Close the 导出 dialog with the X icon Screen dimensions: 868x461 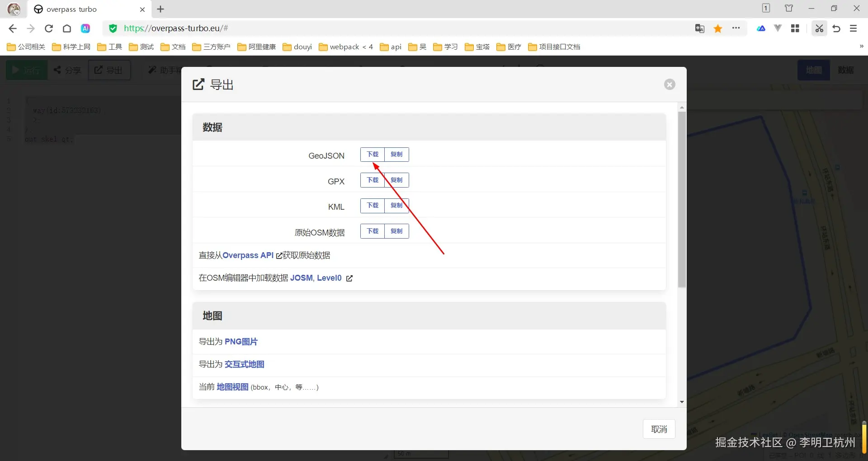(670, 85)
